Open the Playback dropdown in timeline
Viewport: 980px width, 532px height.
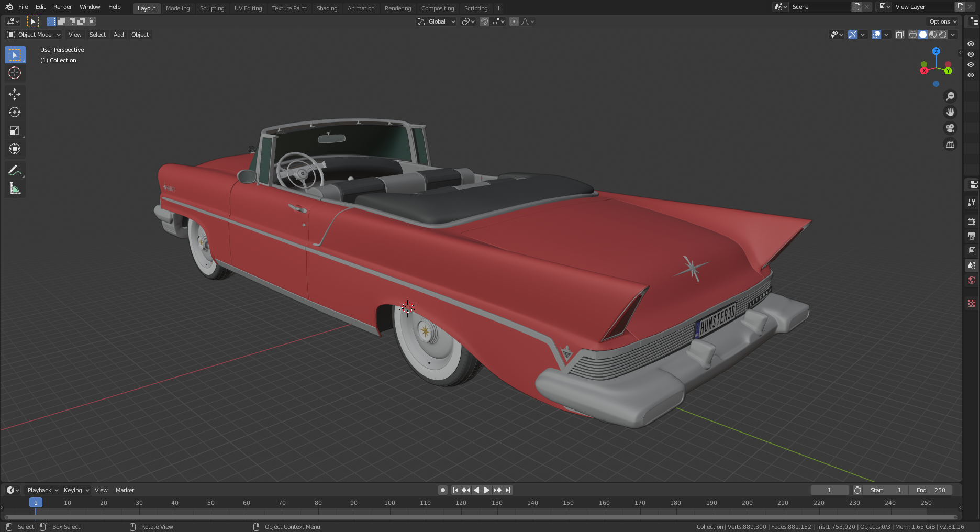[43, 490]
